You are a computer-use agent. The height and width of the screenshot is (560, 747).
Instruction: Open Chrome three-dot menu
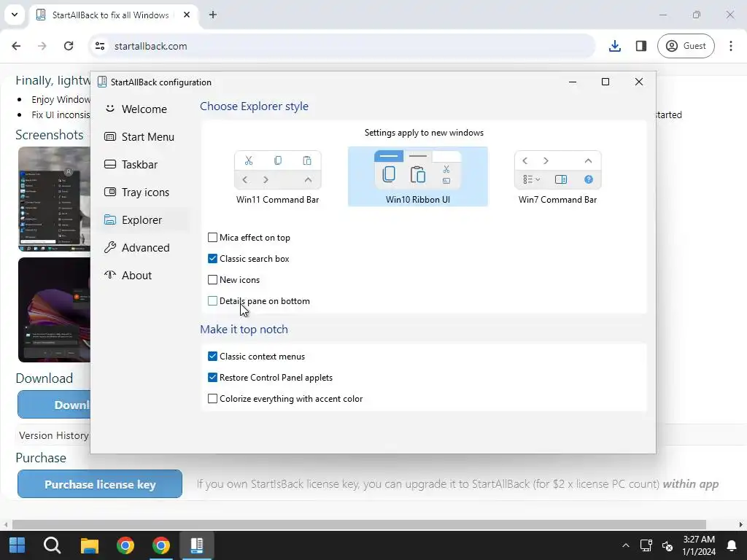coord(731,46)
